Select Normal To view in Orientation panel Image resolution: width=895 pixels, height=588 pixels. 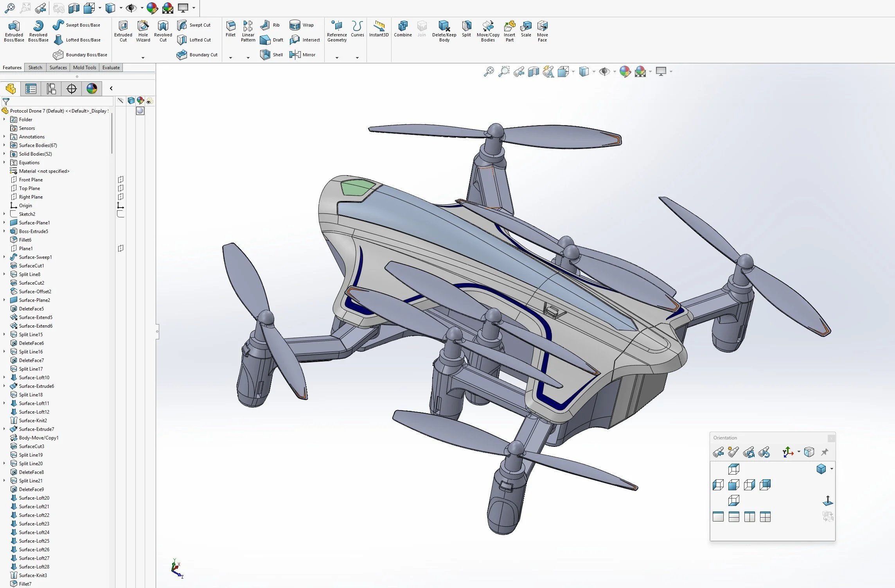pos(828,501)
